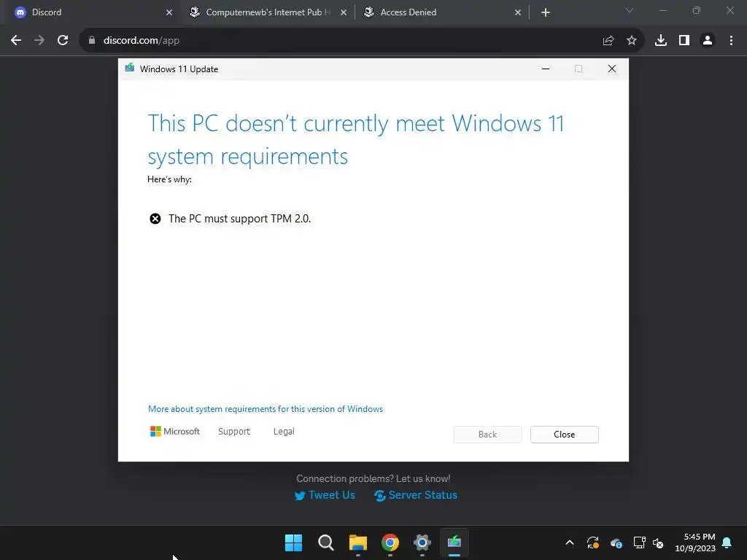This screenshot has height=560, width=747.
Task: Open Windows Start menu
Action: click(293, 542)
